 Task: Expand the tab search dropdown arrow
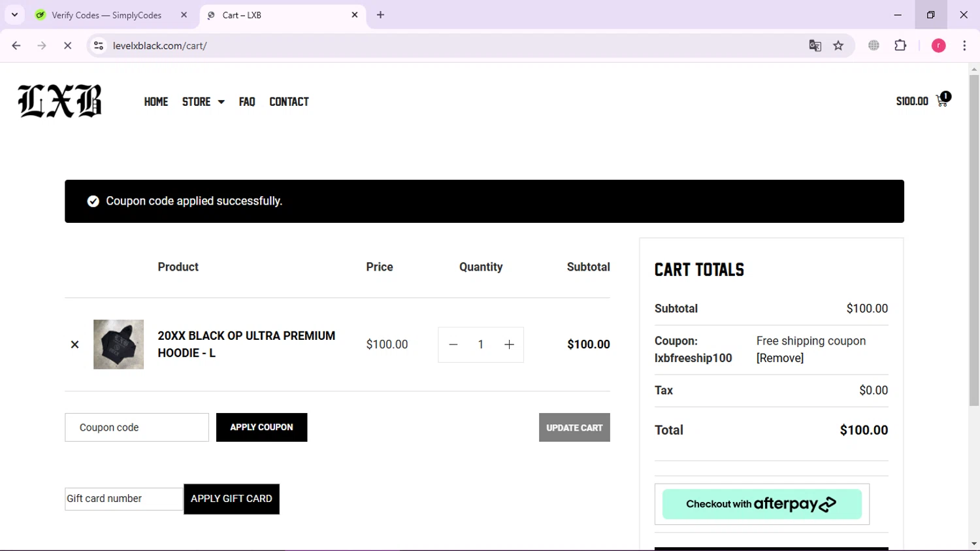tap(14, 15)
